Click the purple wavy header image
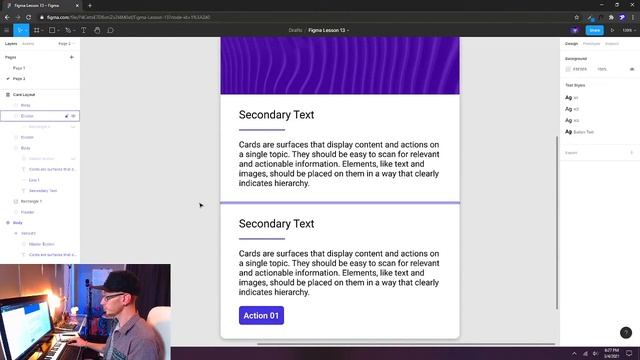This screenshot has width=640, height=360. [x=340, y=65]
